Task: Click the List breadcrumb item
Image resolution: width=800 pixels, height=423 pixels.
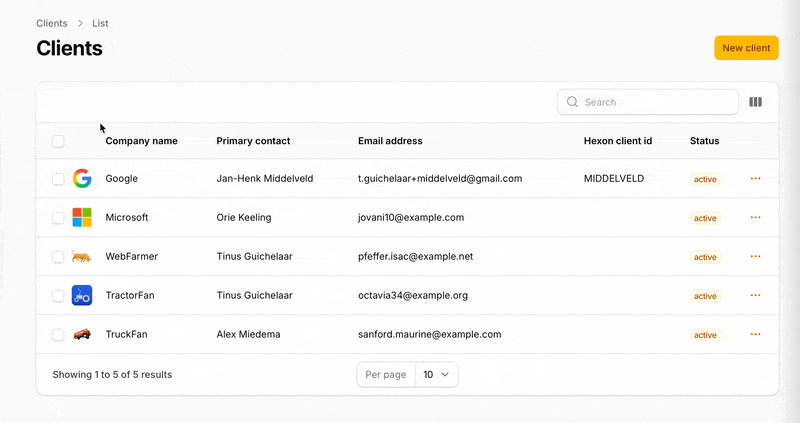Action: pyautogui.click(x=100, y=23)
